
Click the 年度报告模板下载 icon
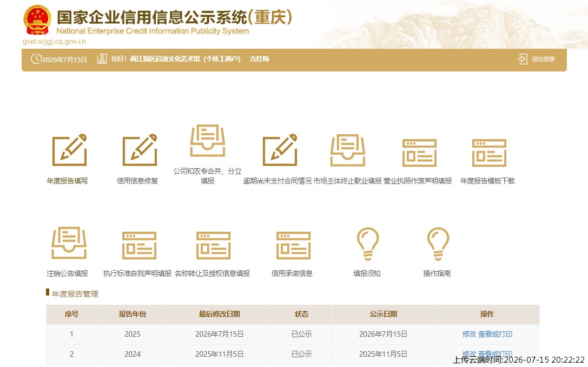point(489,153)
